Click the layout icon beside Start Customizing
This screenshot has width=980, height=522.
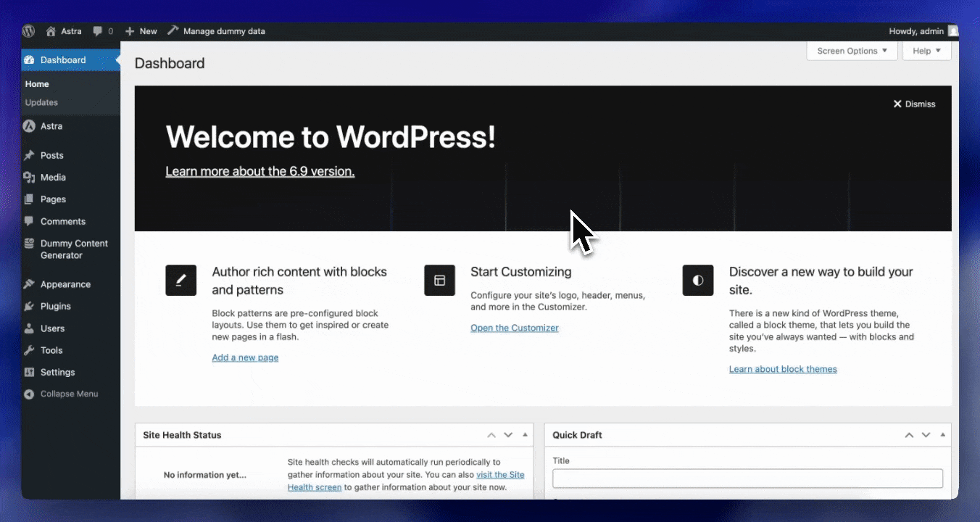(439, 281)
